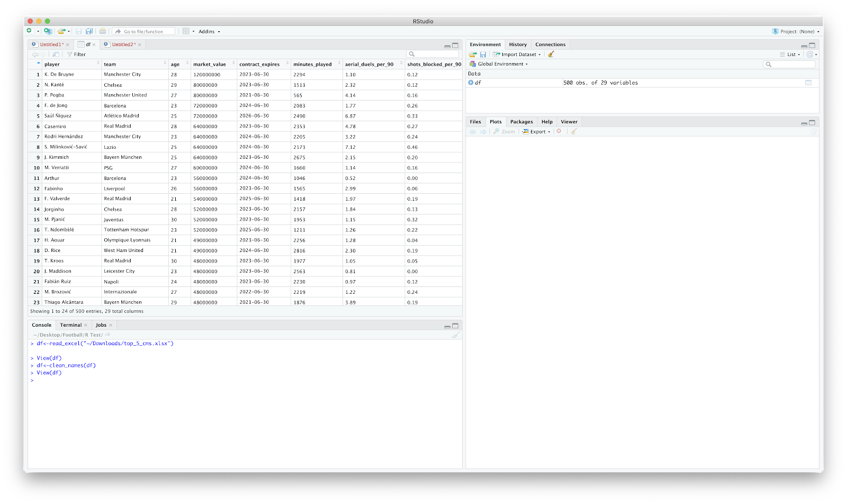The height and width of the screenshot is (504, 847).
Task: Click the Save workspace disk icon
Action: pyautogui.click(x=483, y=54)
